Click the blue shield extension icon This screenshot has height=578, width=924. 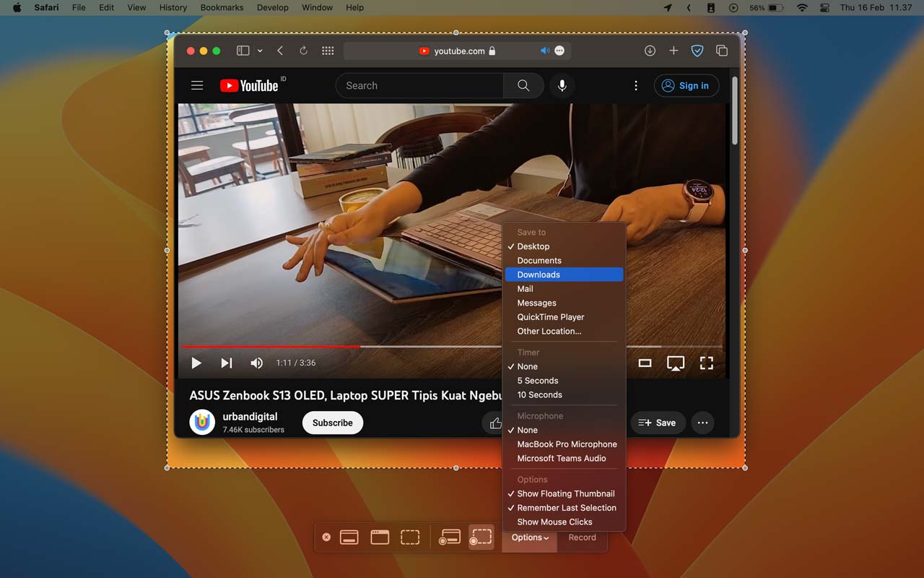tap(697, 51)
